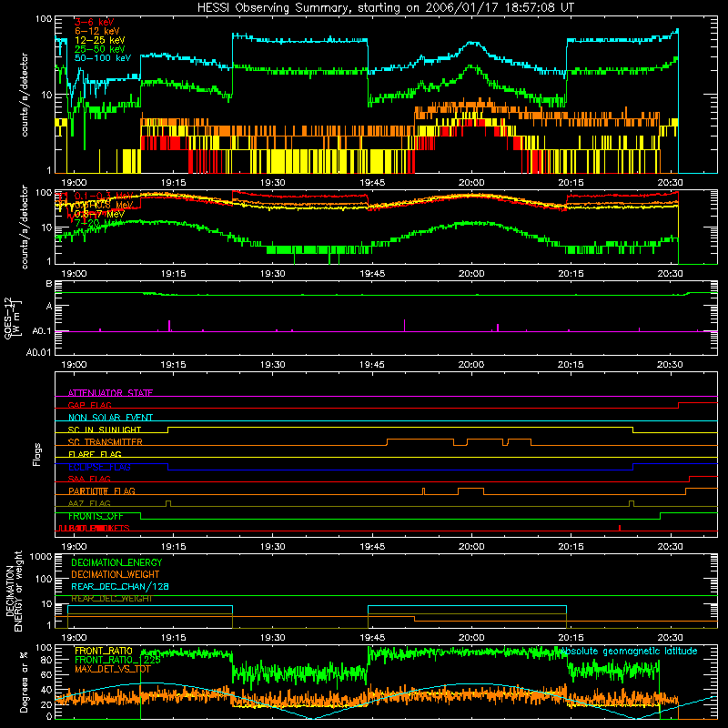Click the HESSI Observing Summary plot title
This screenshot has width=728, height=728.
pos(385,8)
